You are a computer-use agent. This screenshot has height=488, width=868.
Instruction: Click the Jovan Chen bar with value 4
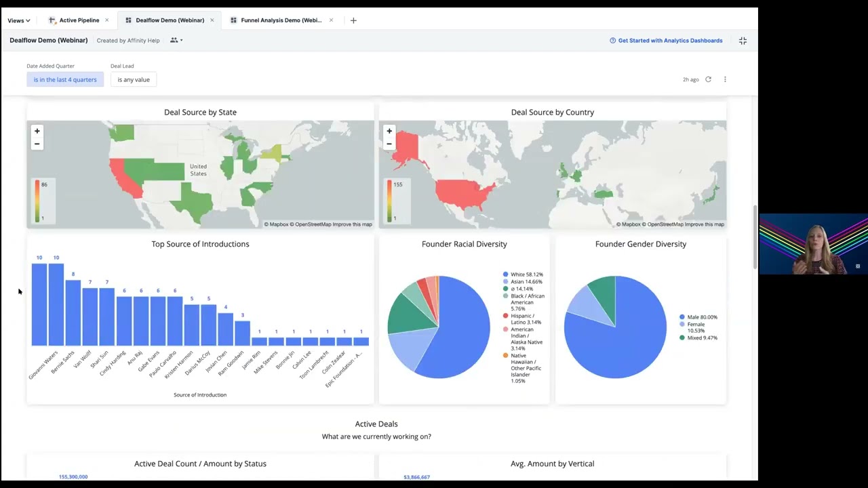coord(226,329)
